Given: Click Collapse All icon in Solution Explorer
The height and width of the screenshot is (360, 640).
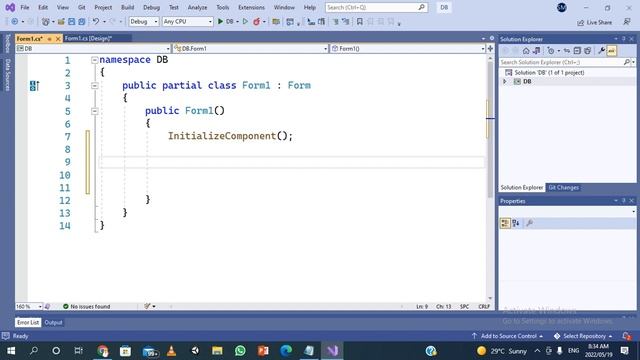Looking at the screenshot, I should (577, 51).
